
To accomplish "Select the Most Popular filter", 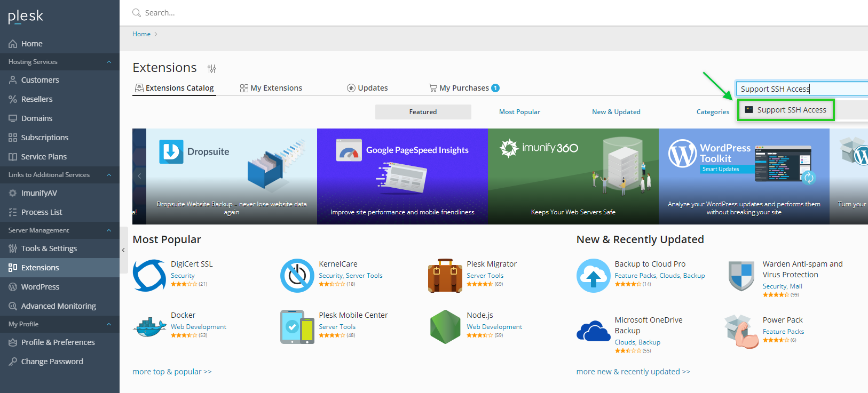I will click(519, 112).
